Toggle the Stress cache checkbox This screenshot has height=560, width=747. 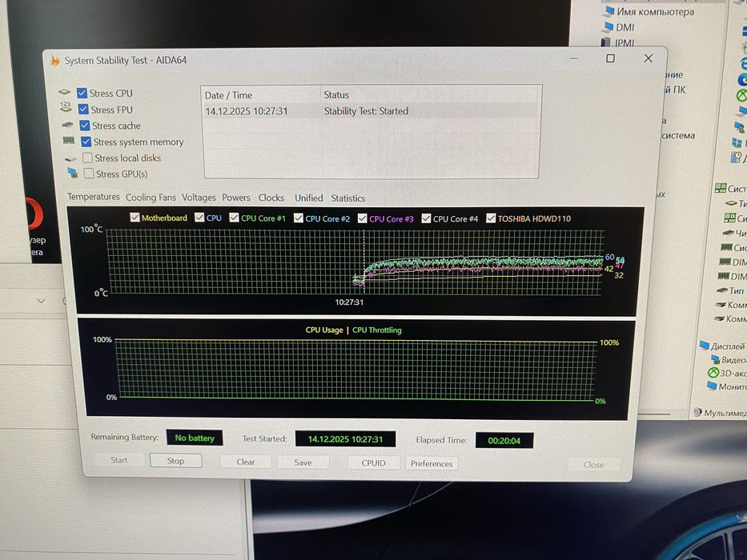pyautogui.click(x=85, y=126)
